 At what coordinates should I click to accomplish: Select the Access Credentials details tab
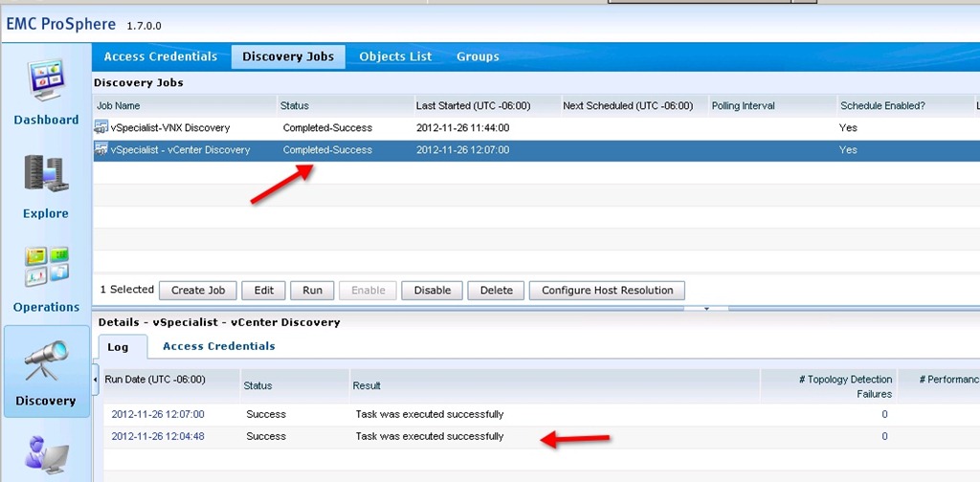(218, 346)
